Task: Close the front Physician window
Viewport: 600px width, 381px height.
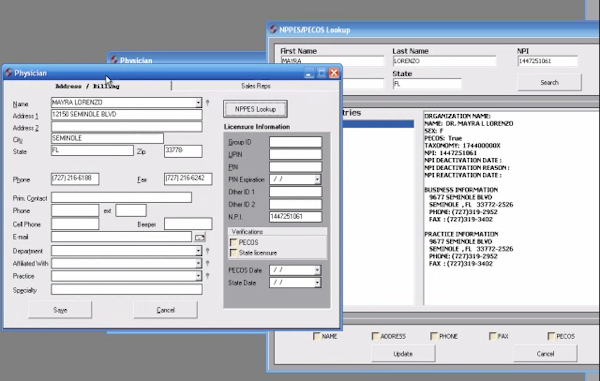Action: (334, 73)
